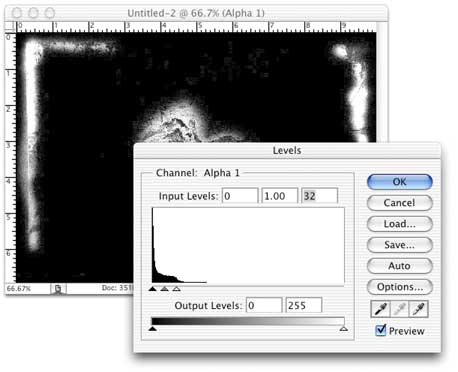Image resolution: width=458 pixels, height=372 pixels.
Task: Confirm Levels with the OK button
Action: 399,182
